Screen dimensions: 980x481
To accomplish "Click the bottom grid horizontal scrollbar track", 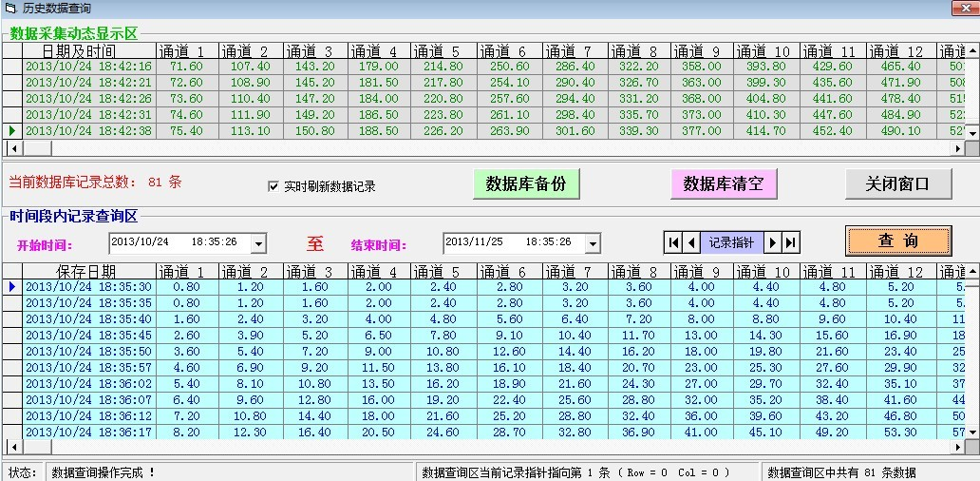I will (475, 447).
